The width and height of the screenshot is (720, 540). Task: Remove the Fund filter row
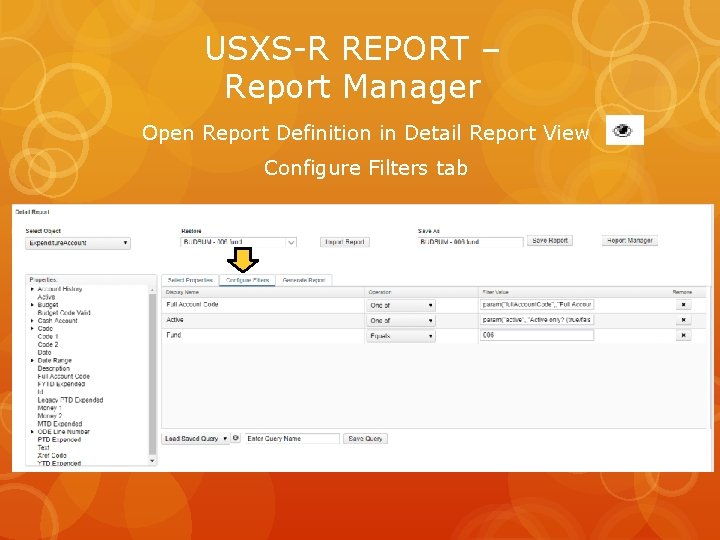[683, 335]
